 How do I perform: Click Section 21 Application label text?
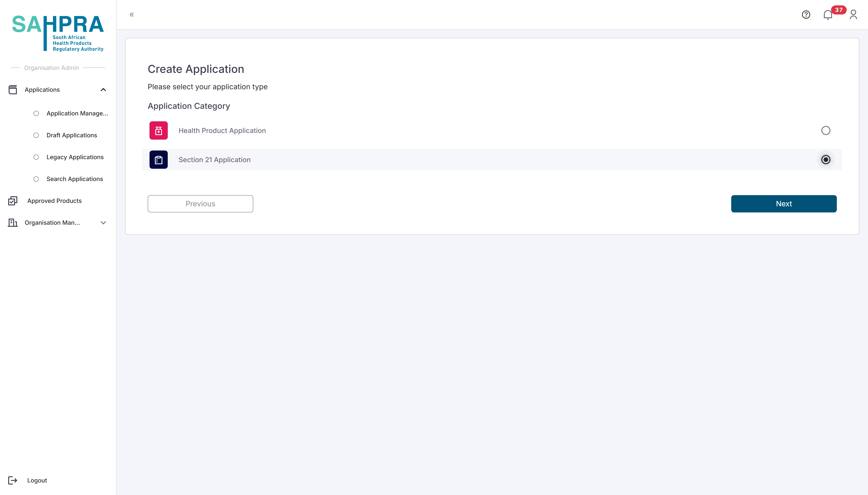point(215,160)
